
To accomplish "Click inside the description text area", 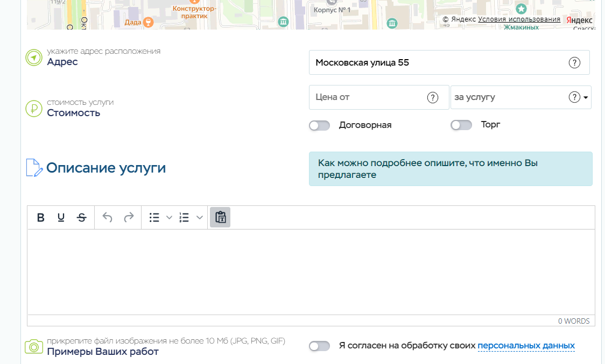I will [311, 272].
